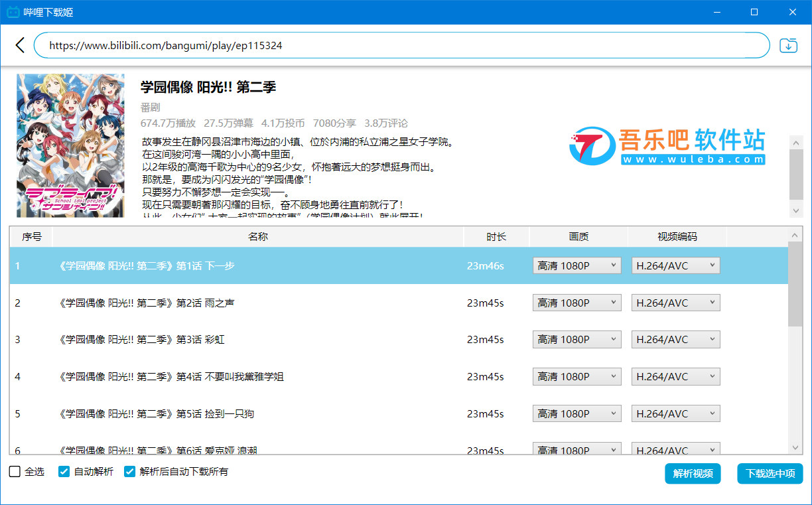Viewport: 812px width, 505px height.
Task: Click the 解析视频 button
Action: pos(693,473)
